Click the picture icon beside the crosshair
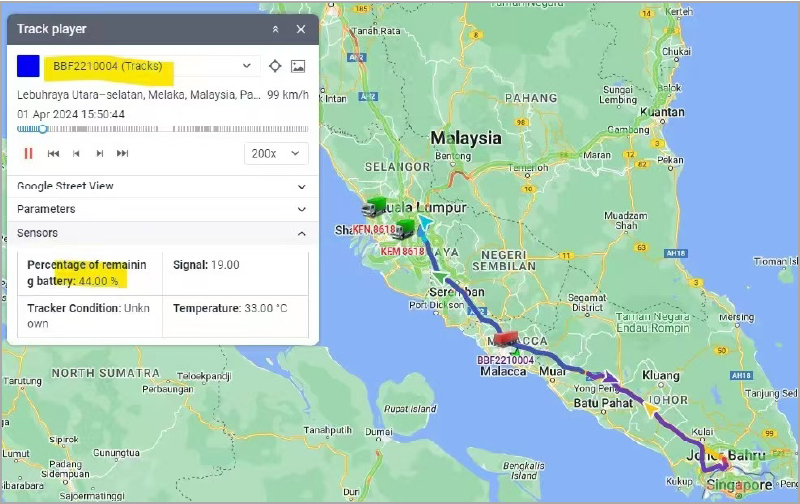 click(x=298, y=66)
